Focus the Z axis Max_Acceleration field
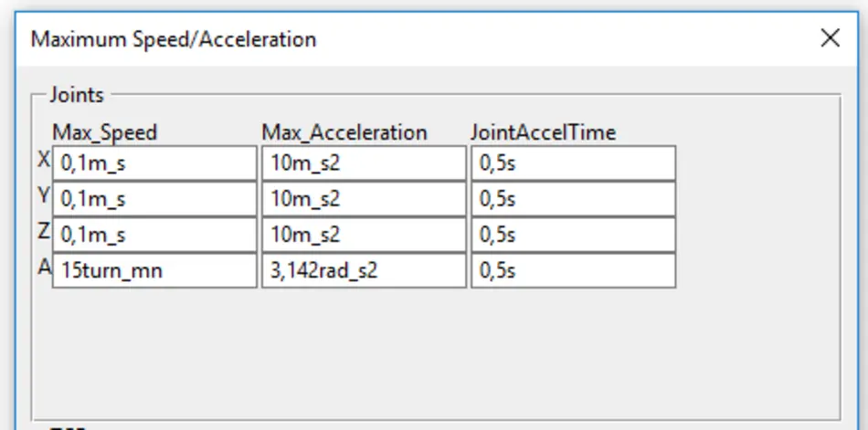868x430 pixels. click(x=364, y=235)
